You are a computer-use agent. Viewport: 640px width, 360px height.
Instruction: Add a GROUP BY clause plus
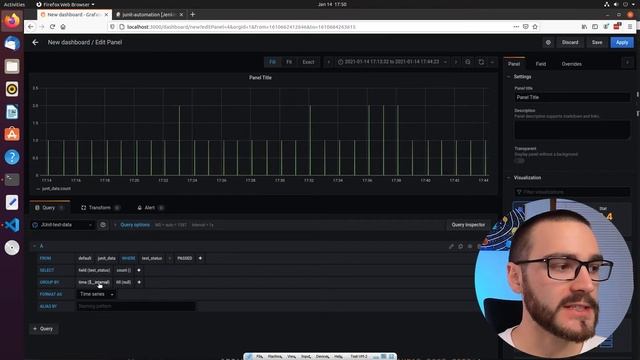139,282
